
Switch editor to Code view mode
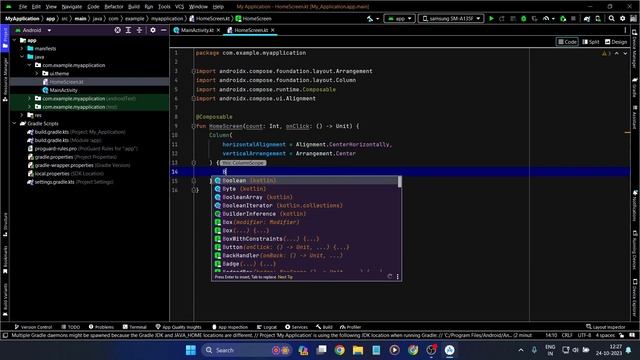[567, 42]
